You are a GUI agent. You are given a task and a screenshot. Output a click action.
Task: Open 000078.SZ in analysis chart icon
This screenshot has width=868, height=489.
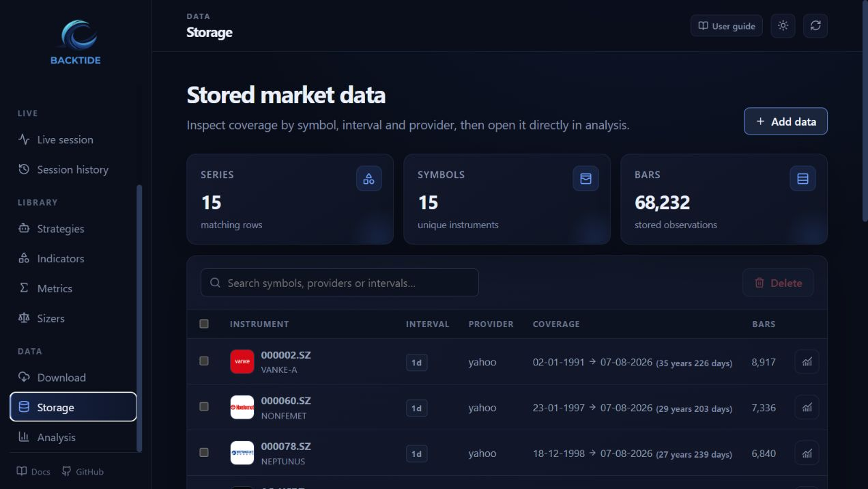(807, 453)
